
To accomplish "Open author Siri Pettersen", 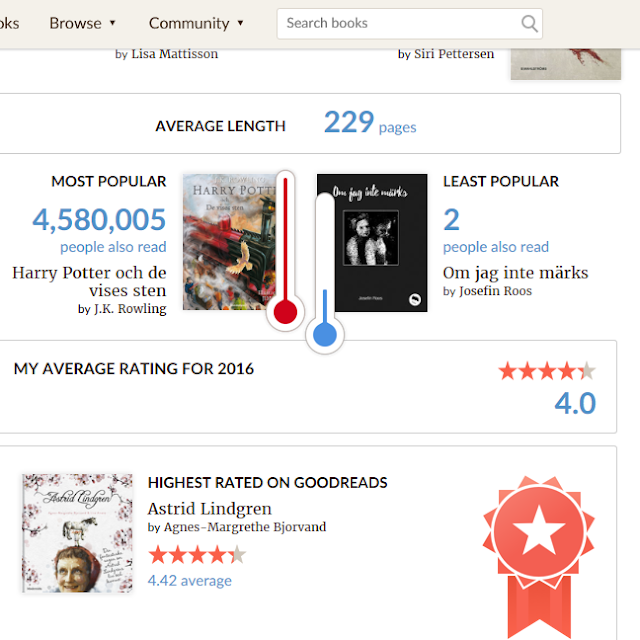I will point(454,54).
